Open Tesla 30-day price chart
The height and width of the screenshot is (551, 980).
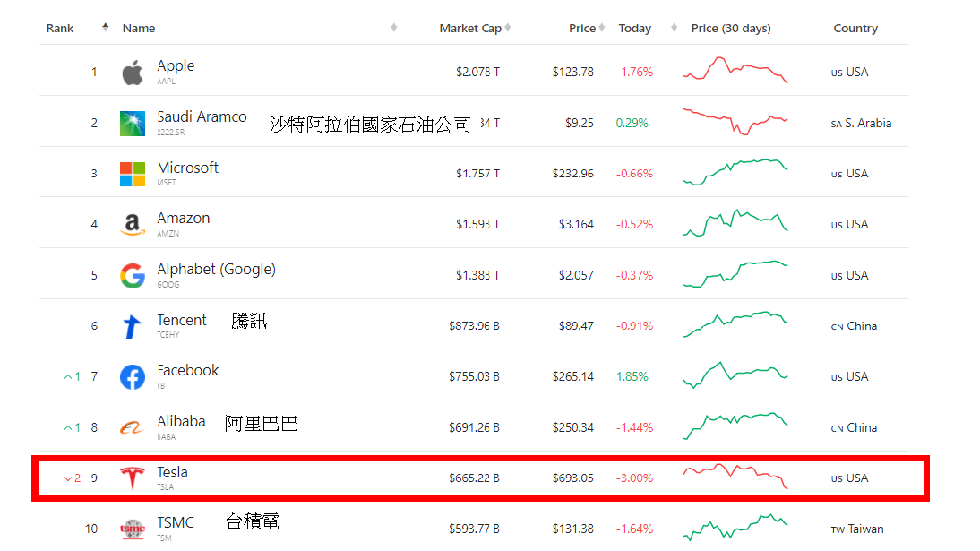[735, 476]
